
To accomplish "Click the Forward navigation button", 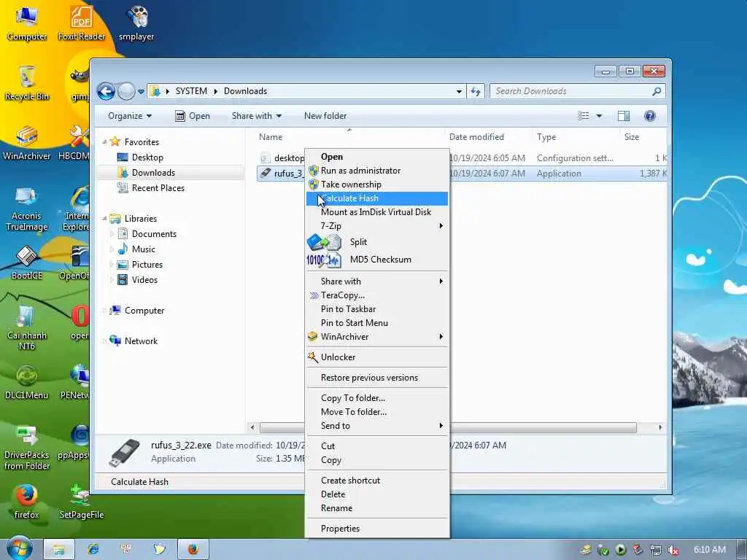I will tap(125, 91).
